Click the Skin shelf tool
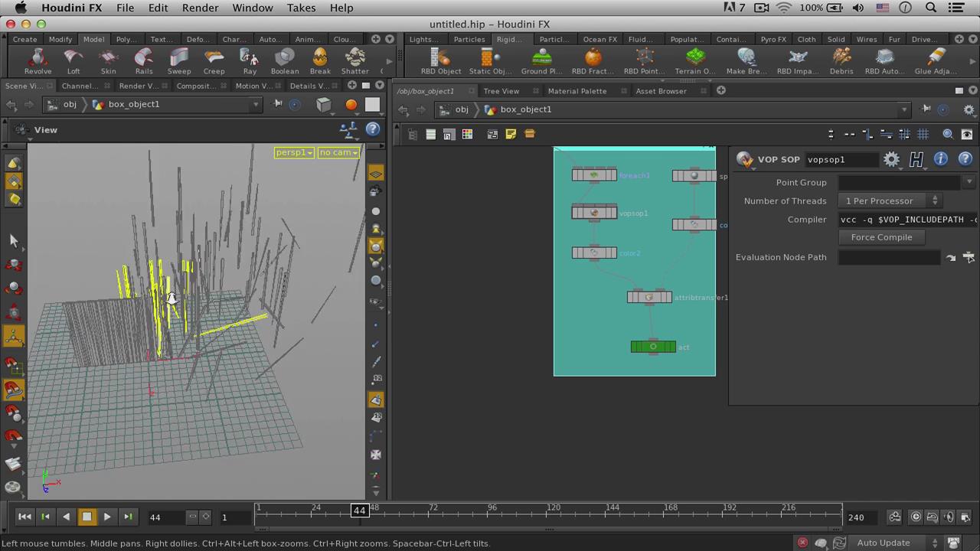 click(108, 61)
